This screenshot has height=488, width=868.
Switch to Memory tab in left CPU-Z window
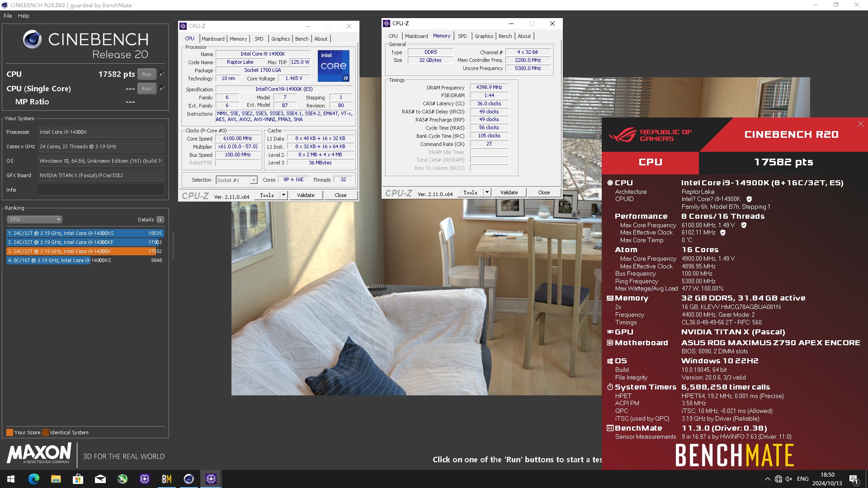(238, 39)
